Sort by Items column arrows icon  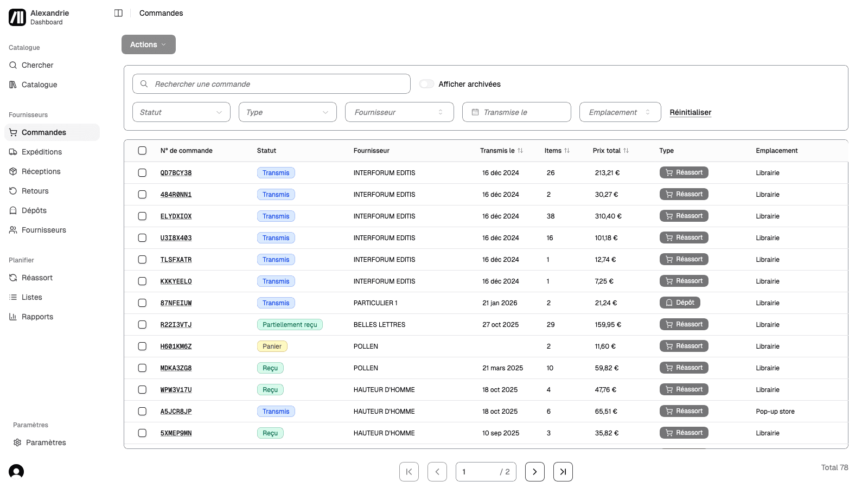pyautogui.click(x=567, y=151)
